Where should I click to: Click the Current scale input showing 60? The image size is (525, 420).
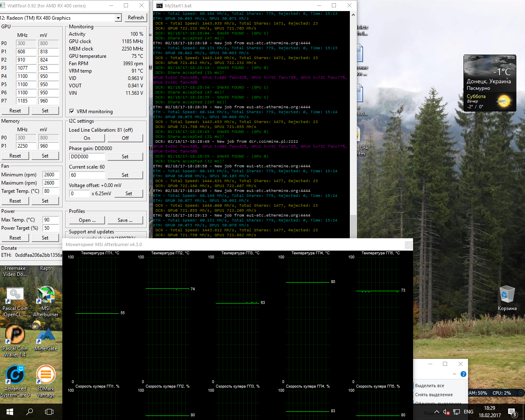pyautogui.click(x=87, y=175)
